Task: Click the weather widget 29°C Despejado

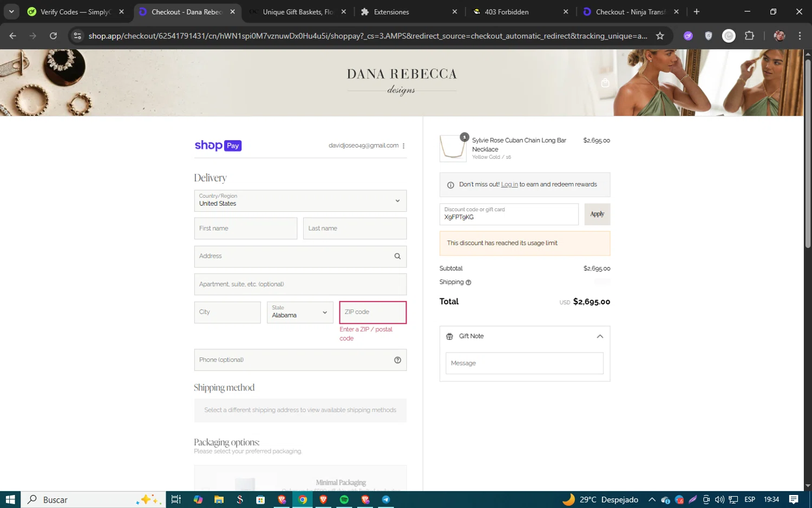Action: click(601, 499)
